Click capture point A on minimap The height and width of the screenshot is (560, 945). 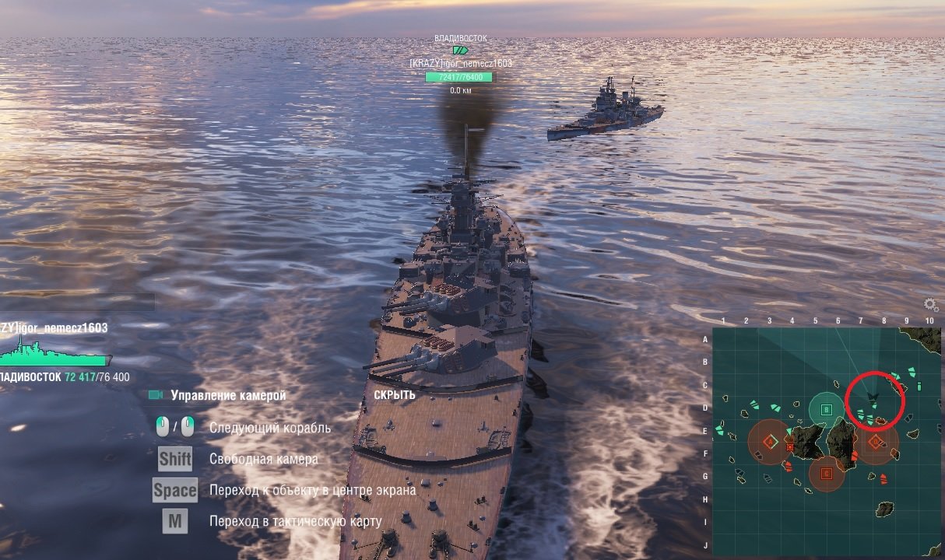771,442
